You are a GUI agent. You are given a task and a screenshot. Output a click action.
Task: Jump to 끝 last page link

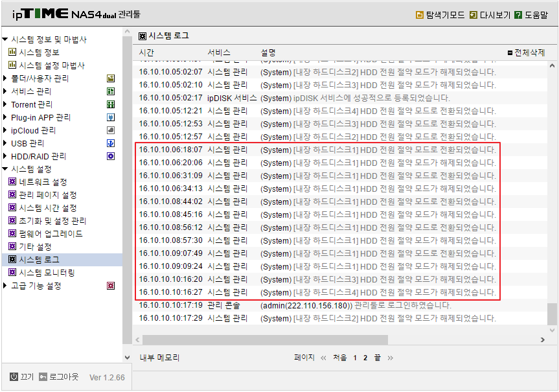[377, 358]
